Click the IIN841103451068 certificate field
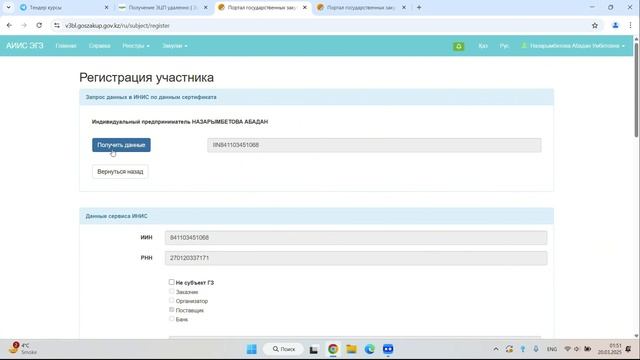The width and height of the screenshot is (640, 360). coord(374,145)
